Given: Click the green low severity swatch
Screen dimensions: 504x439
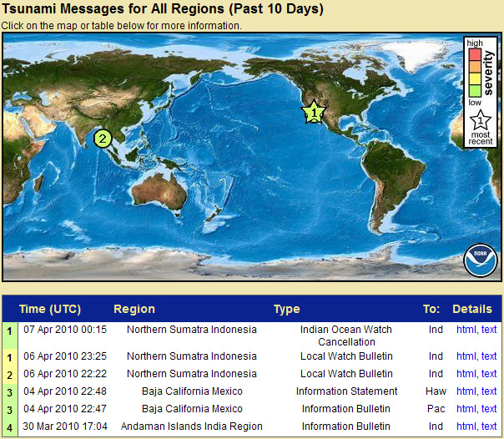Looking at the screenshot, I should [x=475, y=91].
